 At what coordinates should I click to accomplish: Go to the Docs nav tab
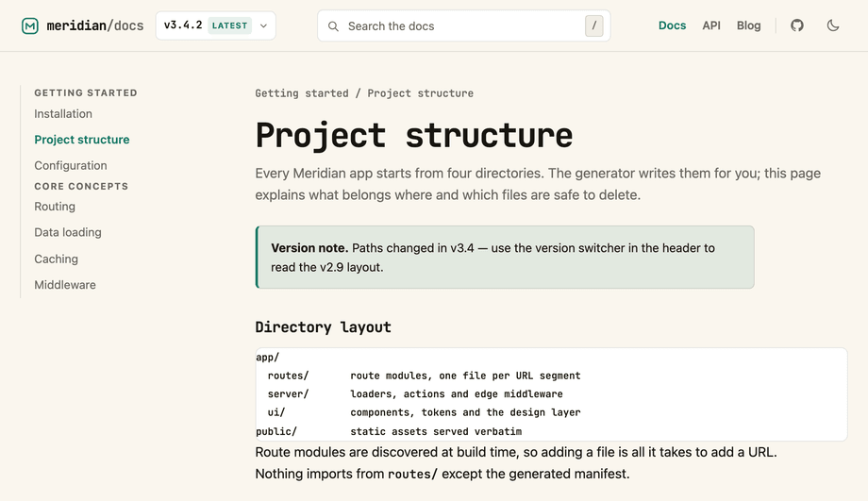pos(672,25)
